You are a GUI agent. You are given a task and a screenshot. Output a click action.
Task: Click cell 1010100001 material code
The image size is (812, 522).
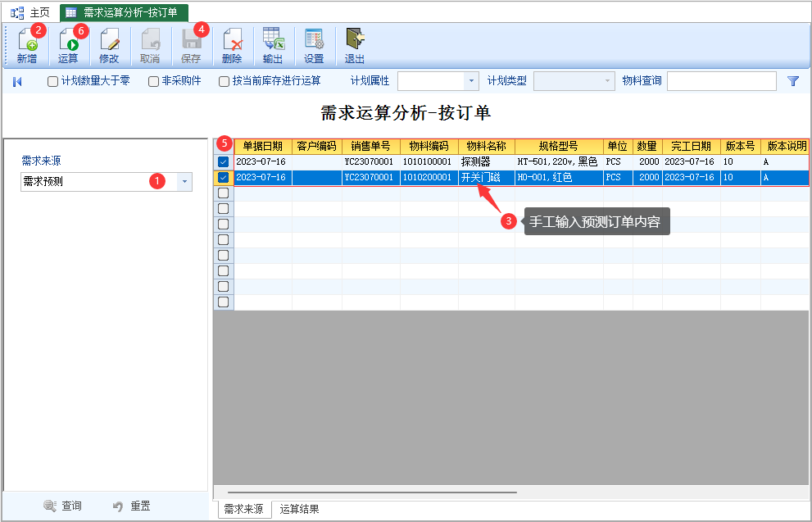(429, 162)
